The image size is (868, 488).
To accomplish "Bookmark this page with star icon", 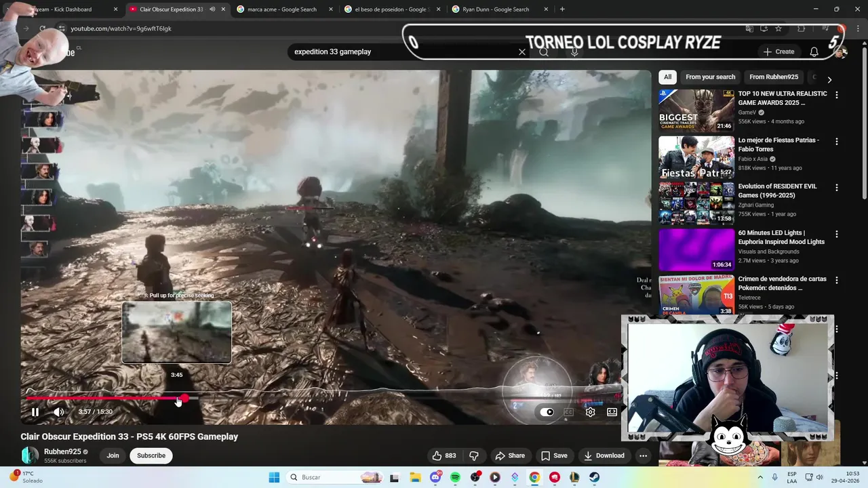I will [x=778, y=28].
